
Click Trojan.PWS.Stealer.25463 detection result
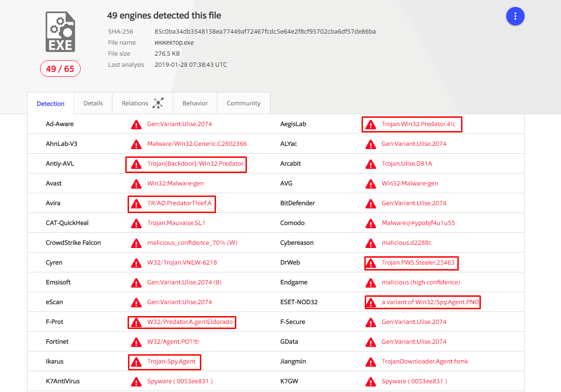tap(418, 263)
